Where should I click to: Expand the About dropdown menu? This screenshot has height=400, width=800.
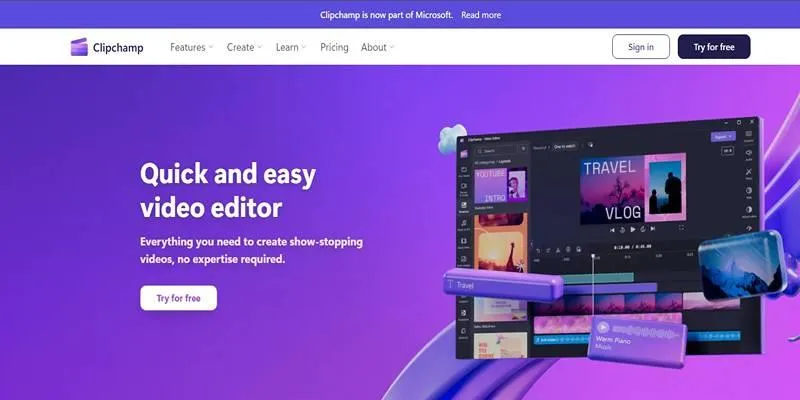click(378, 47)
